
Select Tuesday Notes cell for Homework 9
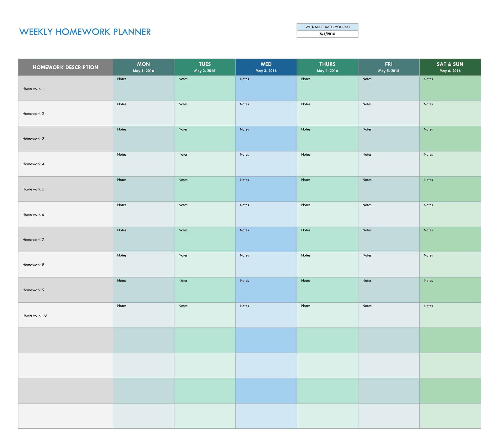click(x=205, y=290)
